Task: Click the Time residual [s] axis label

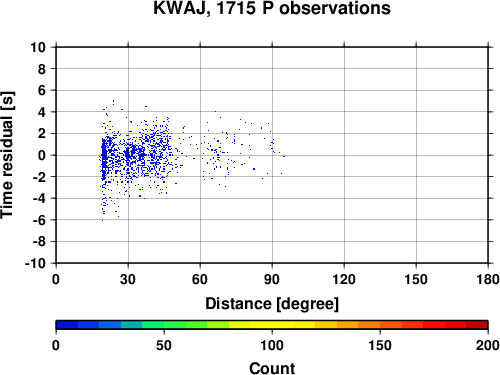Action: click(7, 155)
